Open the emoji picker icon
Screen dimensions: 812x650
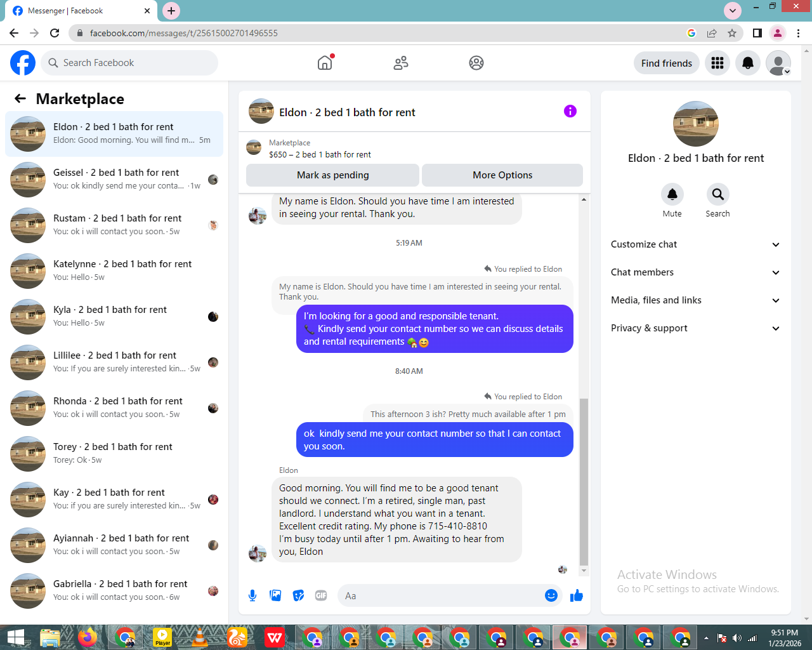(551, 595)
